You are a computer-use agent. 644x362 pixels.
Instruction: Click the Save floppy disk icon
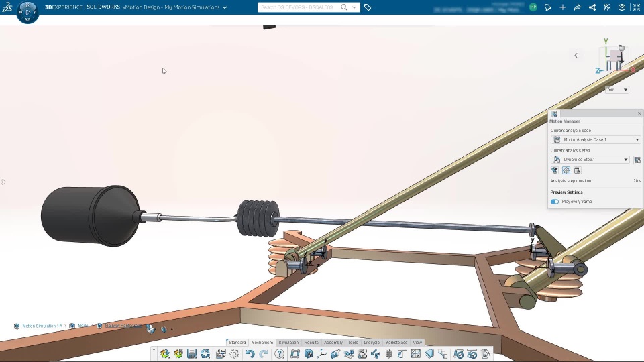click(191, 354)
